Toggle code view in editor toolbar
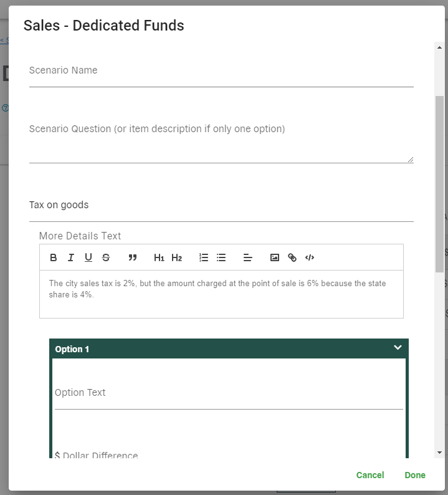Viewport: 448px width, 495px height. point(310,257)
